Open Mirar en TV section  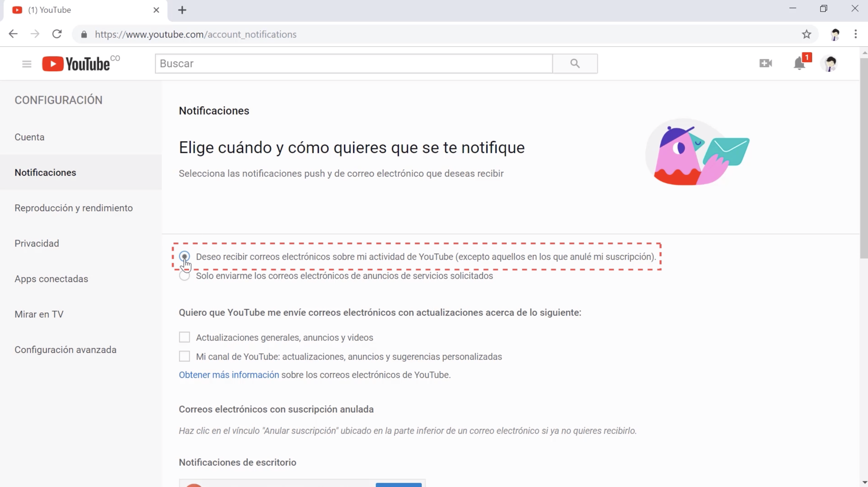click(81, 314)
